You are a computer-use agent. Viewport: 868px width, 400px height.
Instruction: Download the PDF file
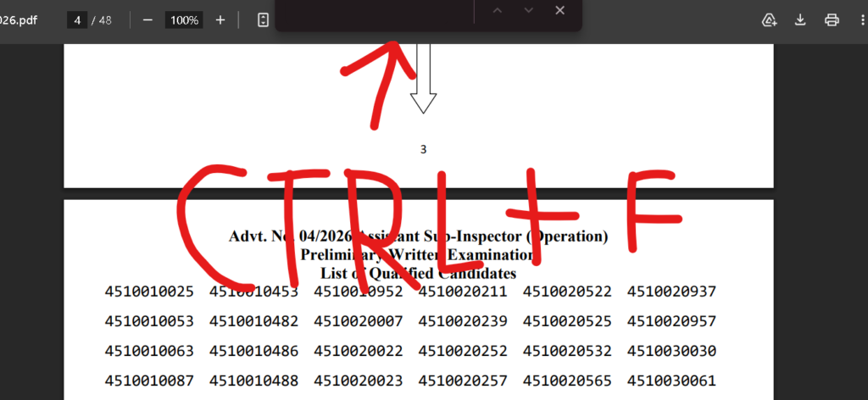point(800,20)
